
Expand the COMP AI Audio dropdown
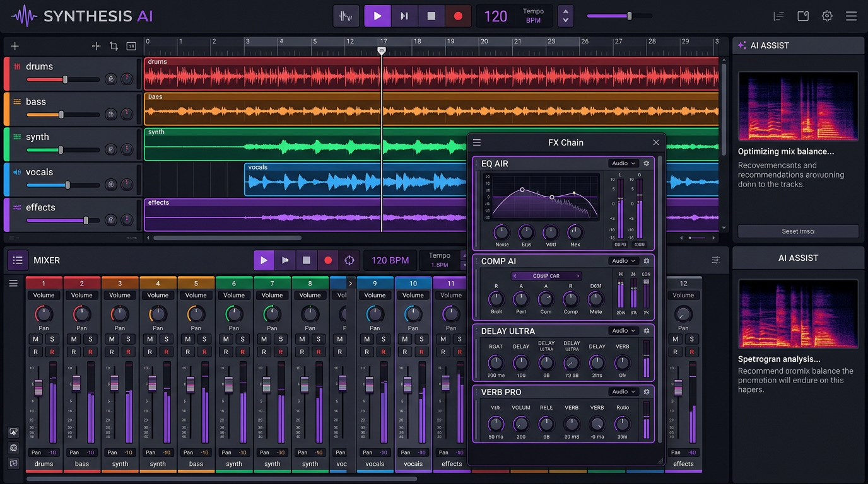623,261
